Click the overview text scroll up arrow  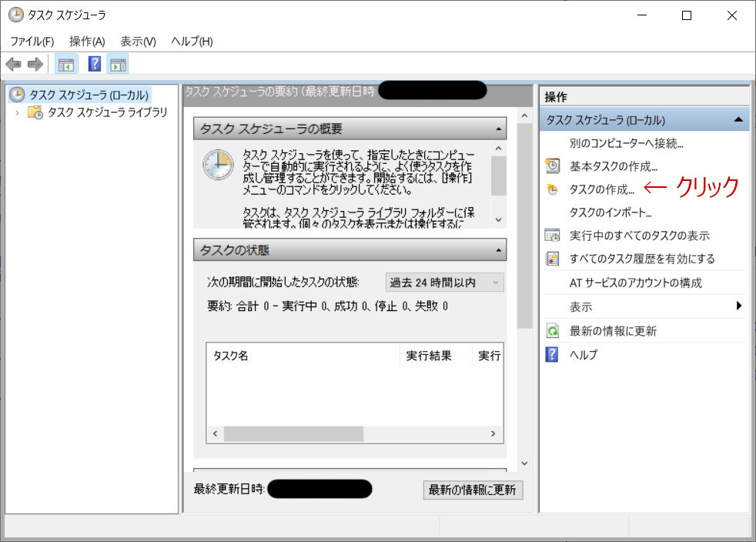(x=499, y=149)
